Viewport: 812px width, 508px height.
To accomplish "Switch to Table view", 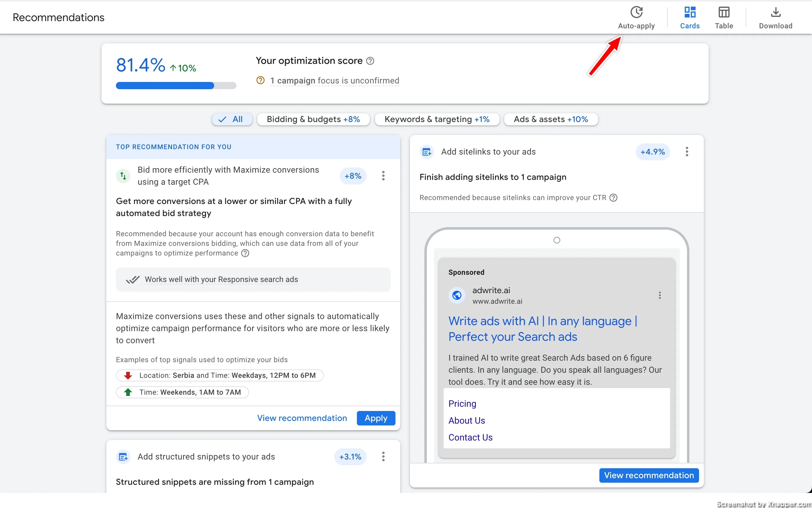I will point(724,18).
